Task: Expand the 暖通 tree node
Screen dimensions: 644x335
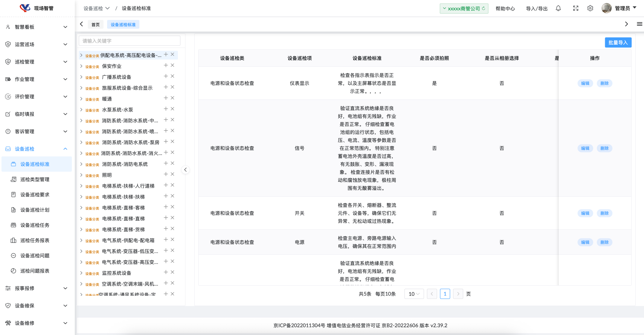Action: coord(81,99)
